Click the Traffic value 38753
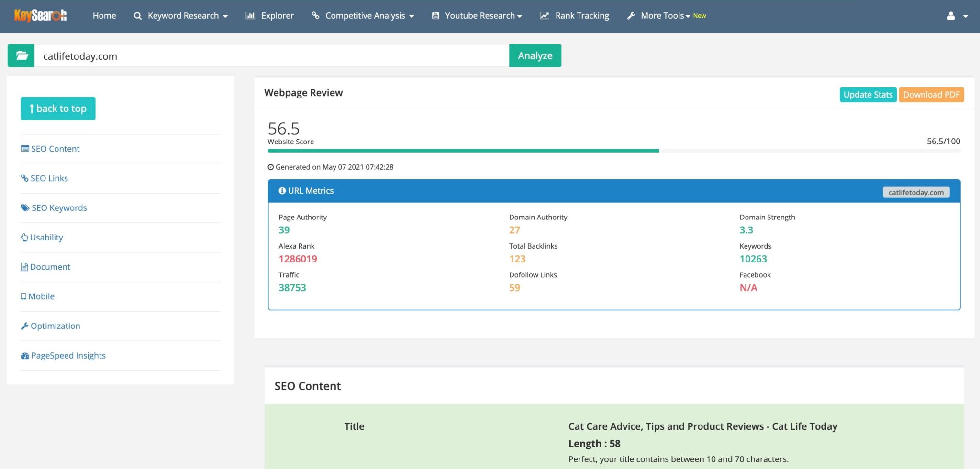980x469 pixels. coord(292,288)
